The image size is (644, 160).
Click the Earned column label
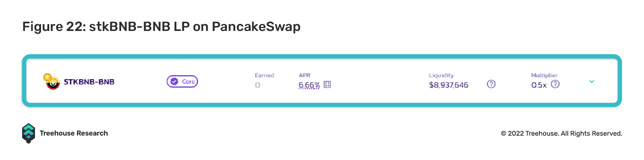pyautogui.click(x=264, y=75)
